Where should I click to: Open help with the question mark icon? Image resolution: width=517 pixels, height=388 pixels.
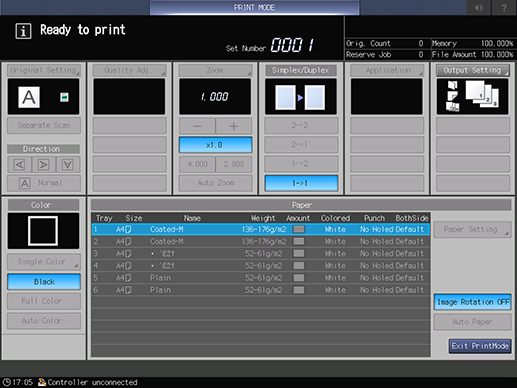coord(504,7)
